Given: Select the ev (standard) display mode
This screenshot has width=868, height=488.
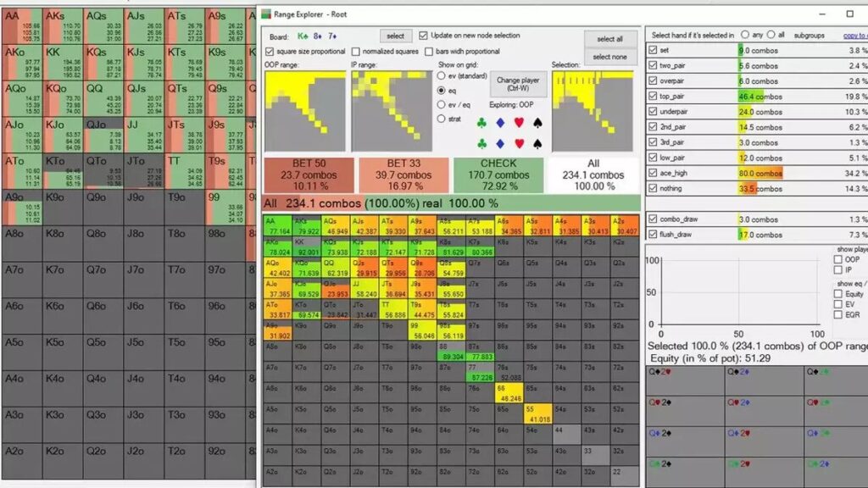Looking at the screenshot, I should click(x=442, y=75).
